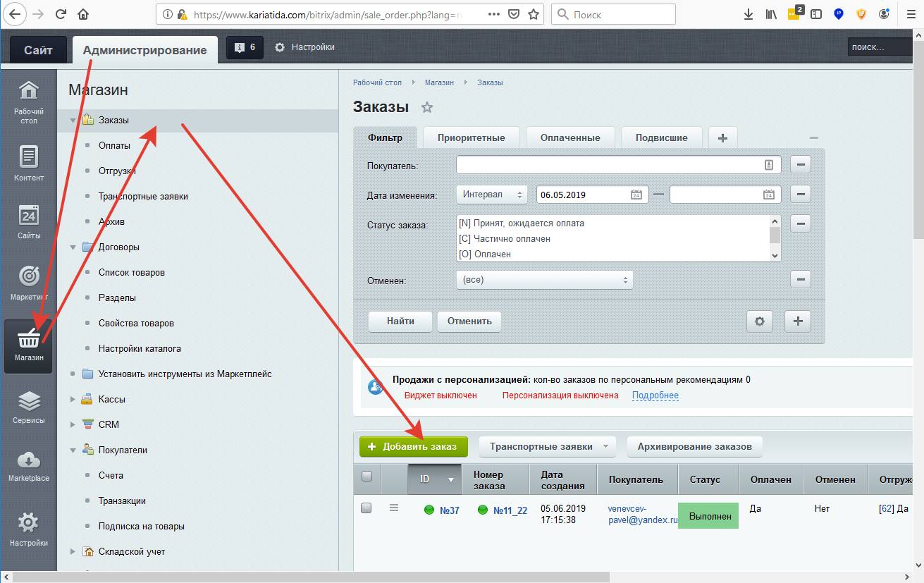Click the notifications counter showing 6
The width and height of the screenshot is (924, 583).
click(245, 47)
